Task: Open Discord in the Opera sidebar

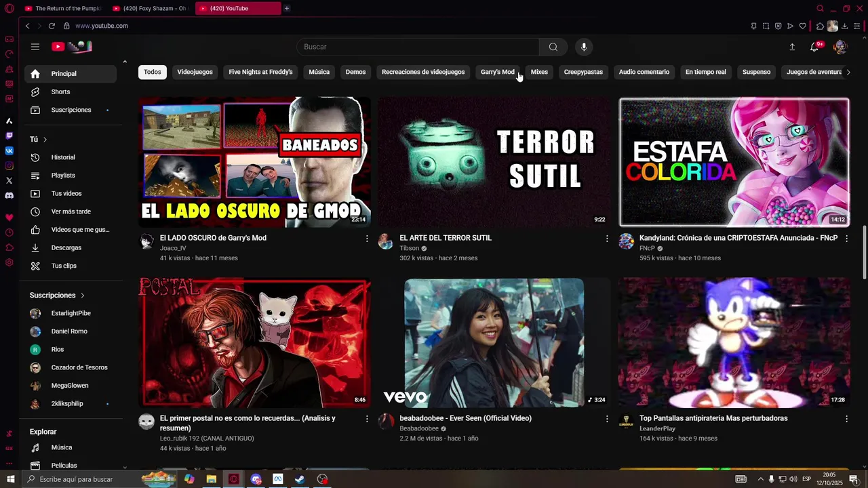Action: point(9,195)
